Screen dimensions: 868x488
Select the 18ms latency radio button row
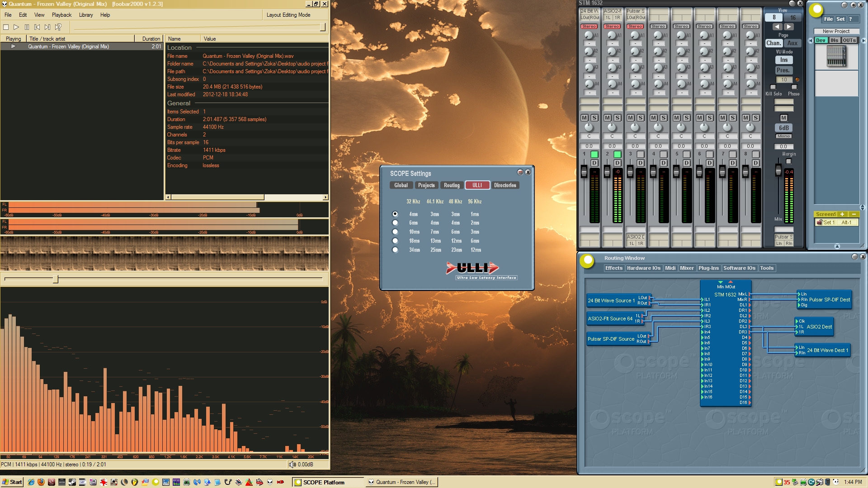[x=395, y=241]
